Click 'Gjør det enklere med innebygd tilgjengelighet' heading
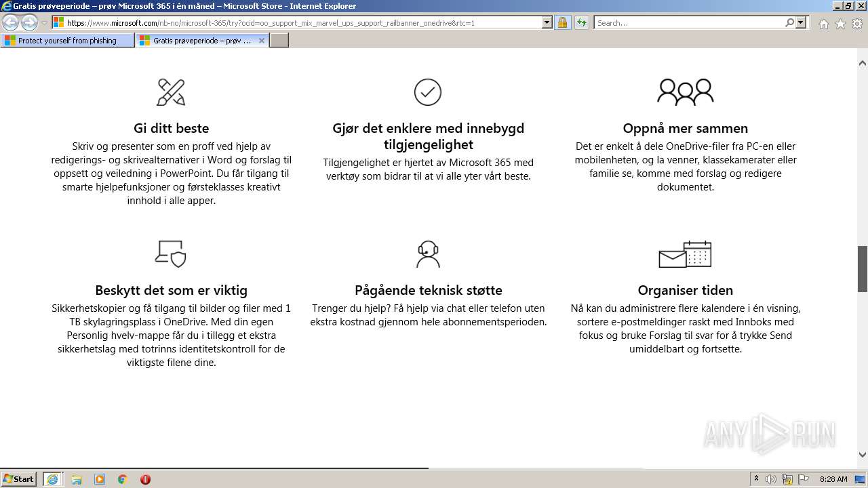Viewport: 868px width, 488px height. tap(428, 136)
